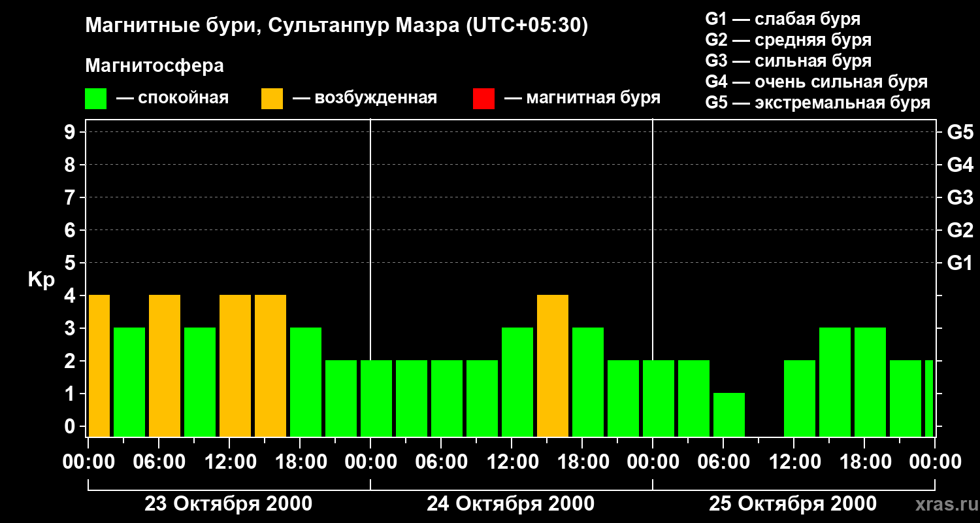Select the orange 06:00 bar on 23 Октября
This screenshot has width=980, height=523.
pyautogui.click(x=165, y=366)
